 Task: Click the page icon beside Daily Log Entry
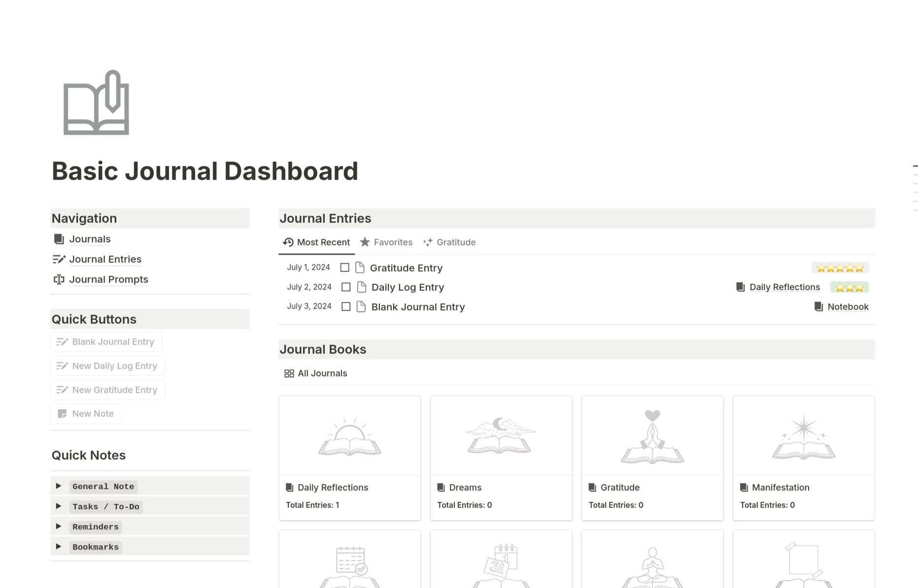361,287
